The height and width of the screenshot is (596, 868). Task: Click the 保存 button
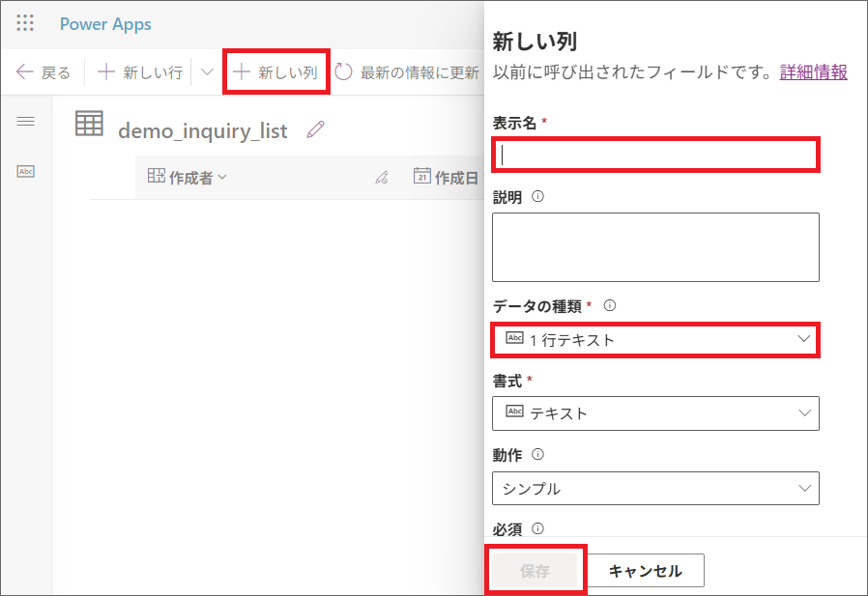(535, 571)
